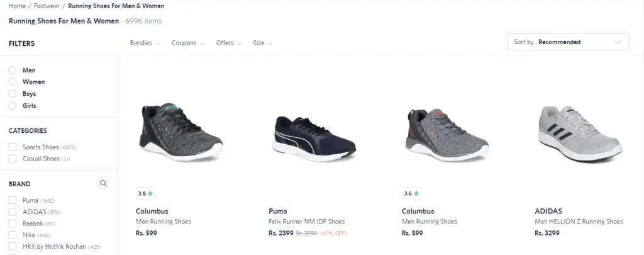Check the Sports Shoes category box

[13, 147]
